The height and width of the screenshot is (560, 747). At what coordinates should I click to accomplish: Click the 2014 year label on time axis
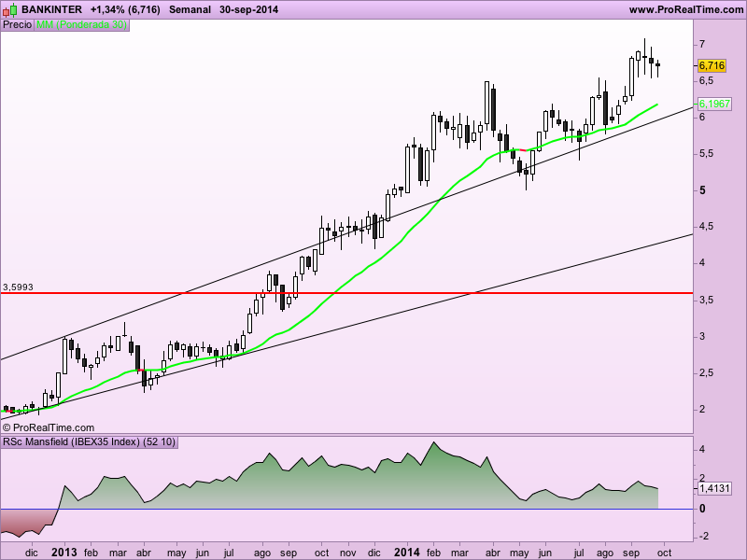pos(406,553)
